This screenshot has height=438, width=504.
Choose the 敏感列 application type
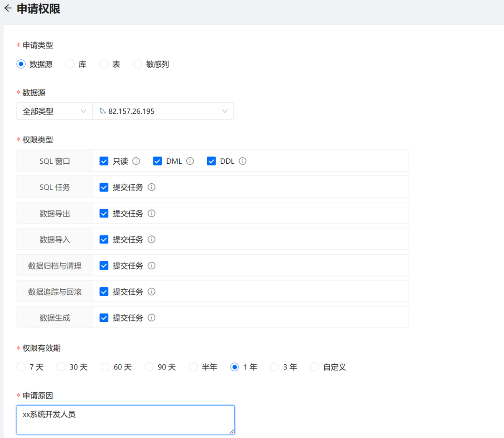point(138,64)
